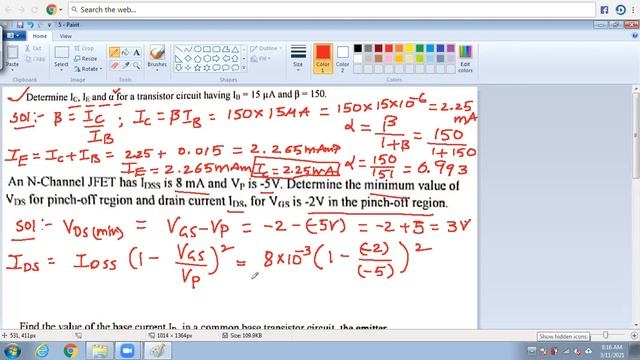This screenshot has width=640, height=360.
Task: Open customize quick access toolbar arrow
Action: point(49,25)
